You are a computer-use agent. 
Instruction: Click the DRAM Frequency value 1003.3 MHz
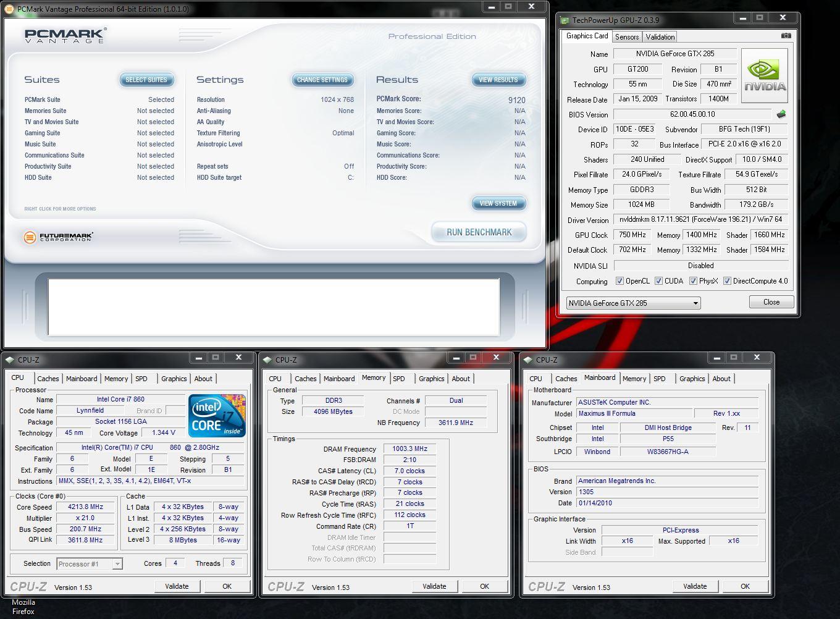(409, 449)
